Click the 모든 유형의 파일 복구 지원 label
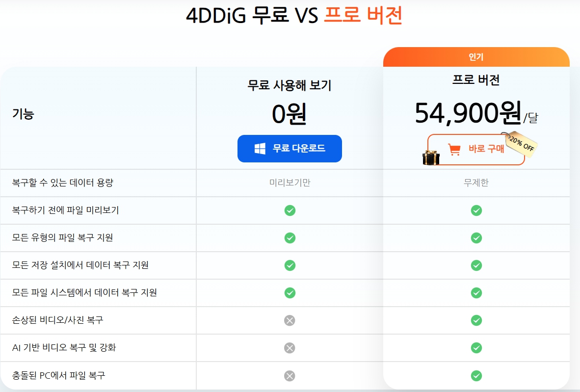The image size is (580, 392). pos(62,237)
